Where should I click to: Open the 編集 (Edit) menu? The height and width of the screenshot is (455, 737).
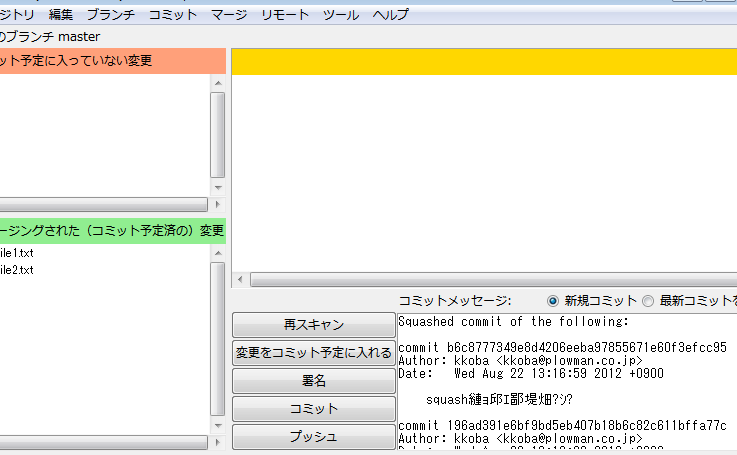point(61,15)
